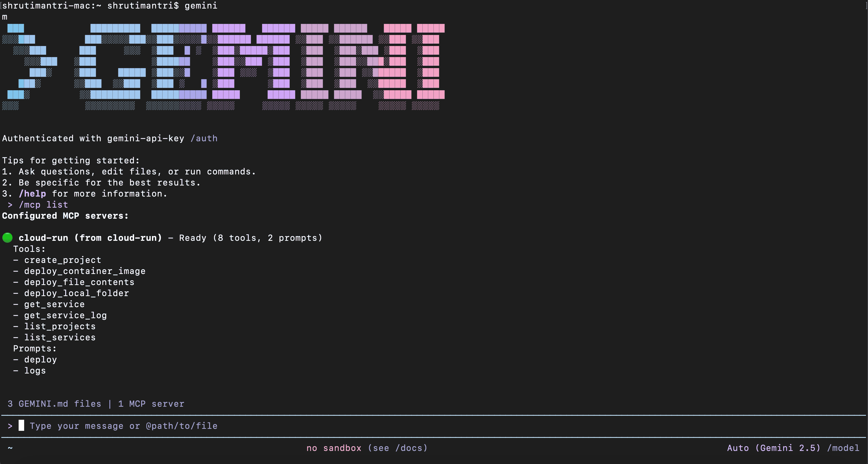Select the deploy_local_folder tool entry
Screen dimensions: 868x464
(76, 293)
